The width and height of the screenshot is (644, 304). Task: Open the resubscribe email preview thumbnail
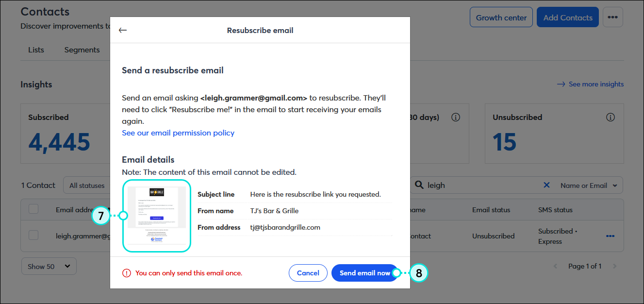click(157, 216)
